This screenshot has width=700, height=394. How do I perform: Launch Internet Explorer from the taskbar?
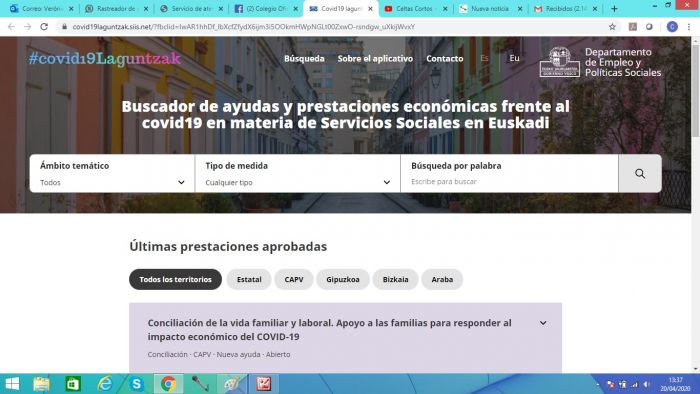pos(105,384)
